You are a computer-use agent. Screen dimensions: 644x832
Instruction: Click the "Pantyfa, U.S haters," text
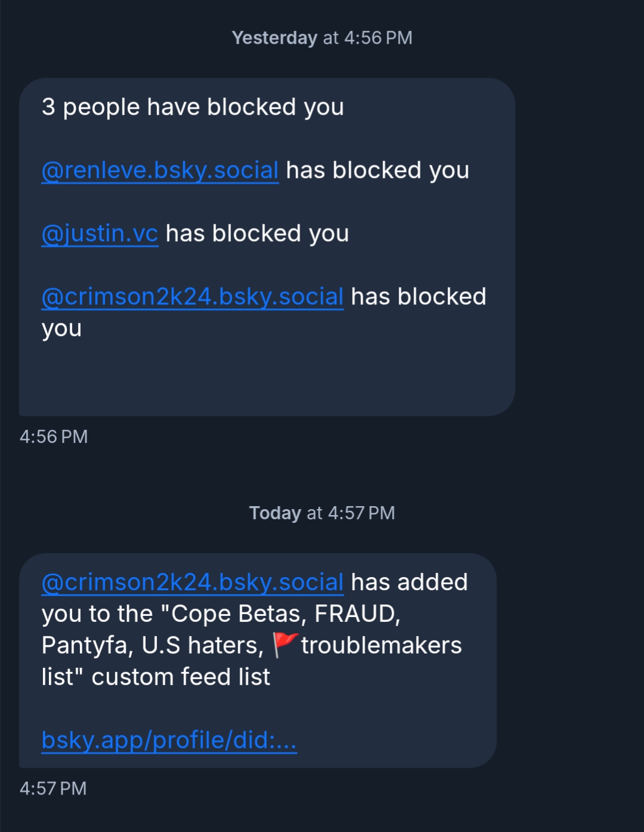152,645
